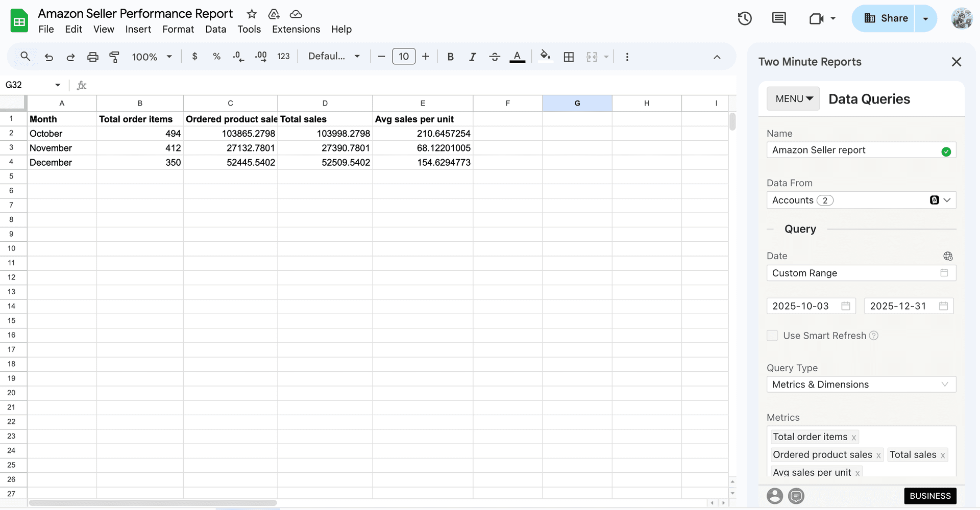Open the Extensions menu
This screenshot has width=980, height=510.
[x=296, y=29]
